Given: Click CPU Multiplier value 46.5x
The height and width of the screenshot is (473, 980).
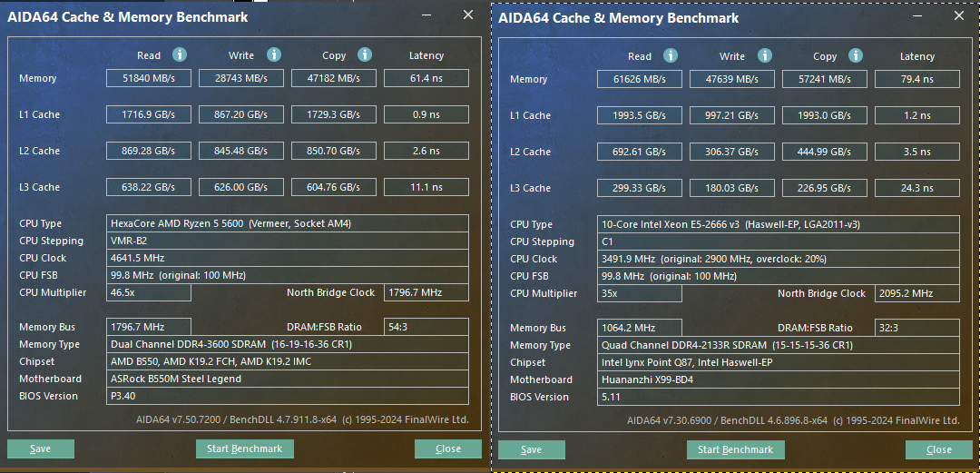Looking at the screenshot, I should (148, 293).
